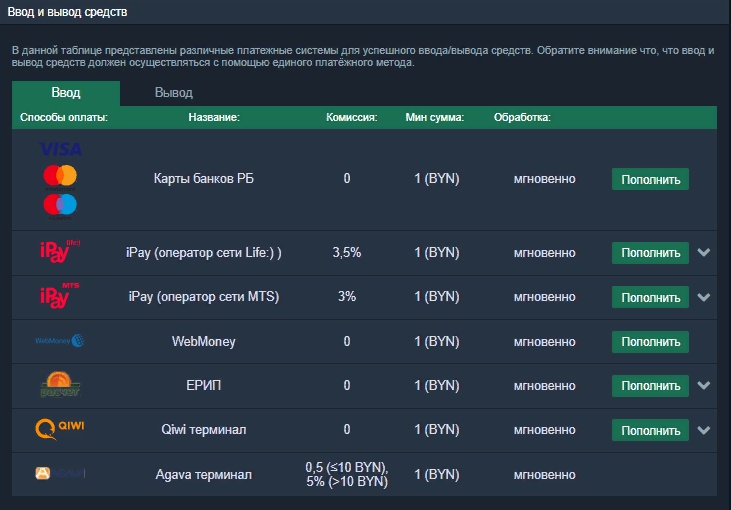
Task: Click Пополнить for ЕРИП
Action: pos(650,386)
